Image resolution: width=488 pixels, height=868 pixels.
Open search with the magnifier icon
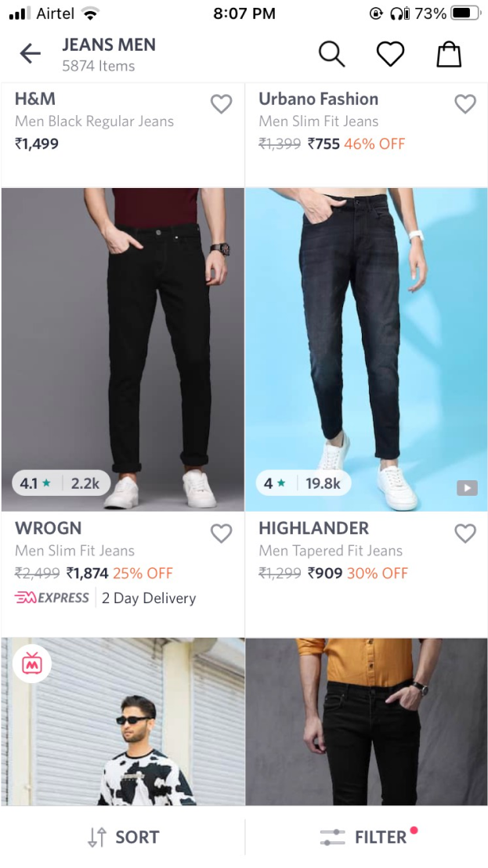pos(332,54)
